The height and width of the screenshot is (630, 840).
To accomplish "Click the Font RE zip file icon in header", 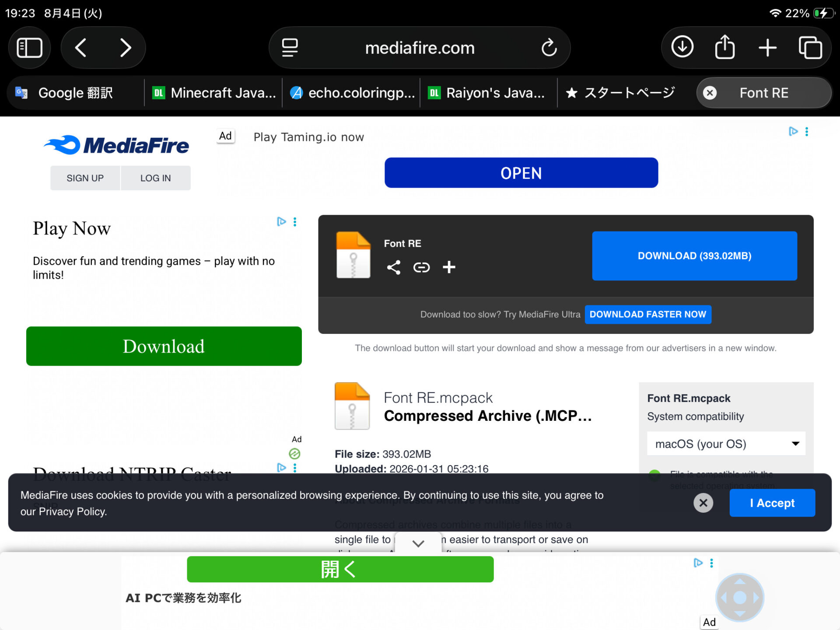I will click(353, 255).
